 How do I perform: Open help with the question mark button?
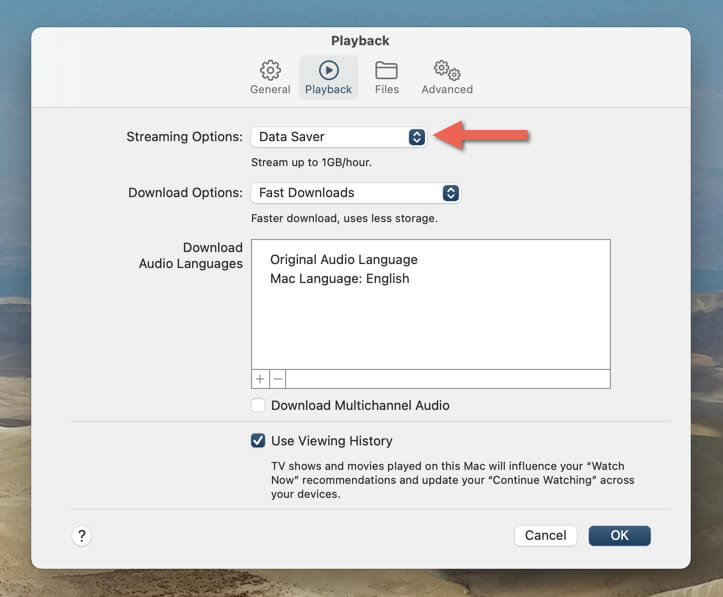[x=82, y=536]
